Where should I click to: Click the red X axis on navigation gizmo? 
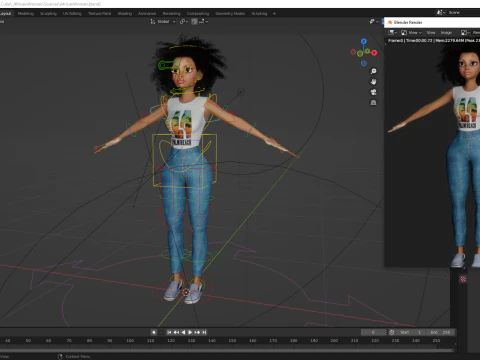pyautogui.click(x=374, y=53)
